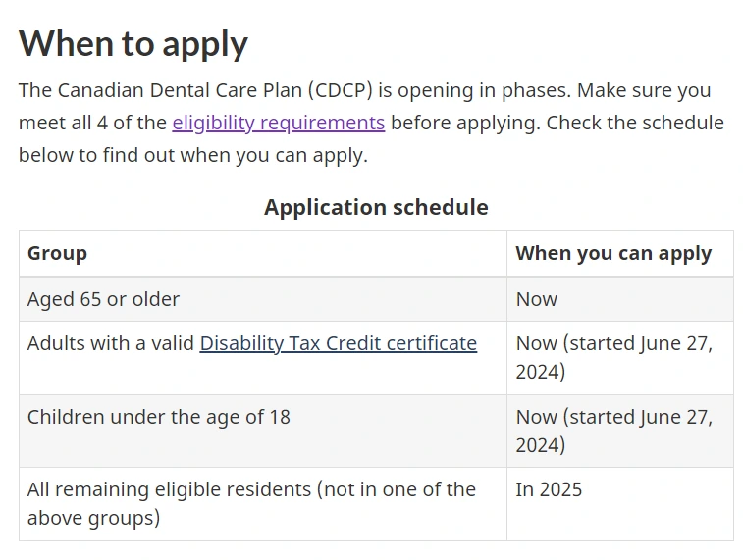The width and height of the screenshot is (743, 560).
Task: Click the "Group" column header
Action: pos(57,253)
